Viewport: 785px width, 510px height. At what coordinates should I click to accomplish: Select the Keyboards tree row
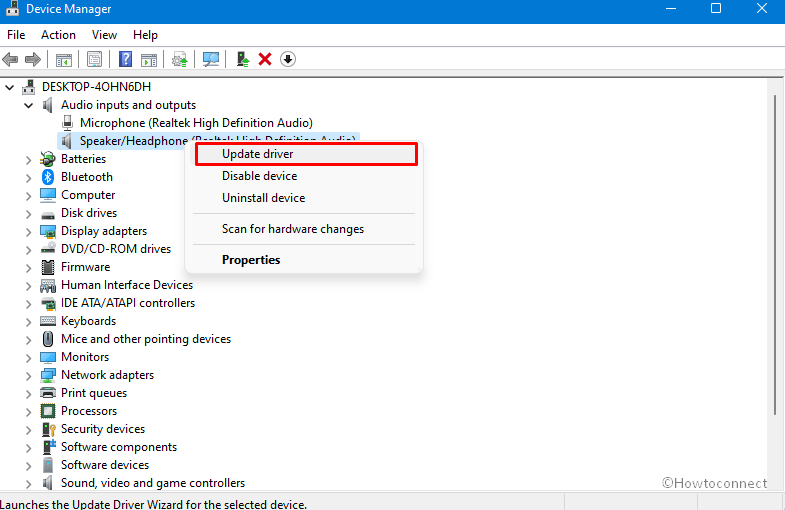click(88, 321)
